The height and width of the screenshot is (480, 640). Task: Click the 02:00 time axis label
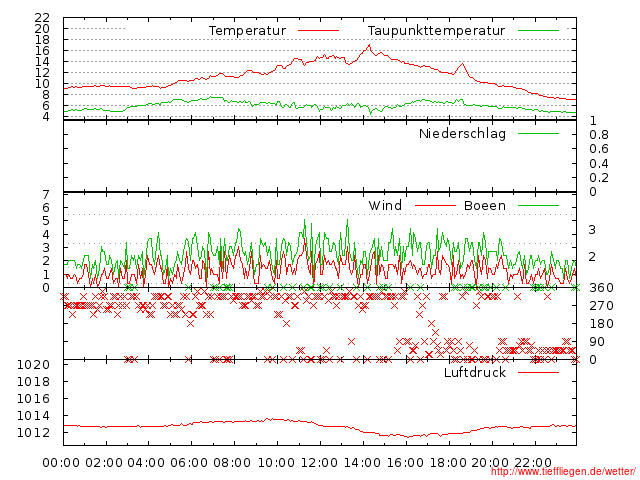[104, 463]
